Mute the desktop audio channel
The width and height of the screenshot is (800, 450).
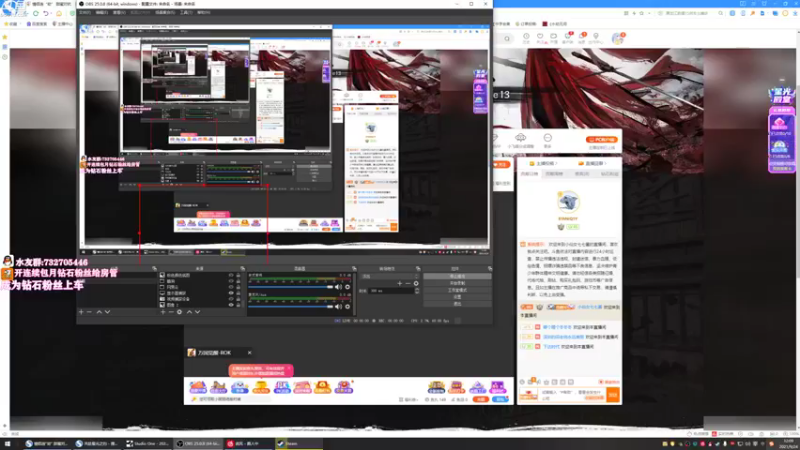click(338, 287)
